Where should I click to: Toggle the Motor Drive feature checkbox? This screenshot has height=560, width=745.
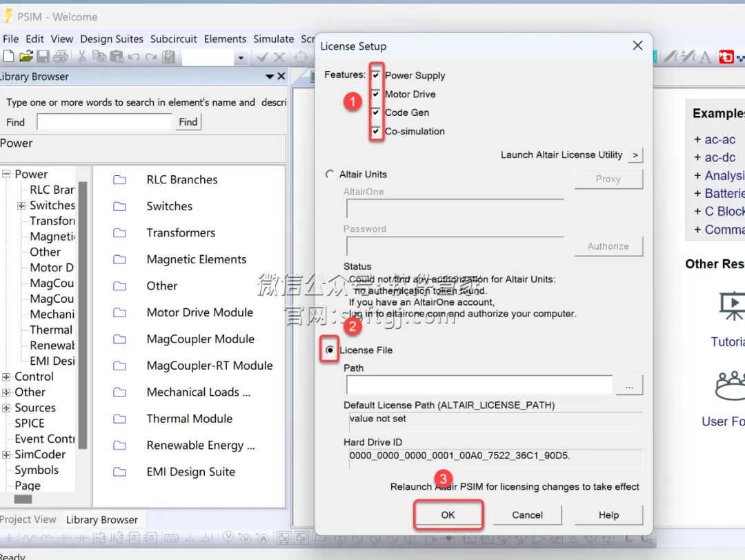376,94
